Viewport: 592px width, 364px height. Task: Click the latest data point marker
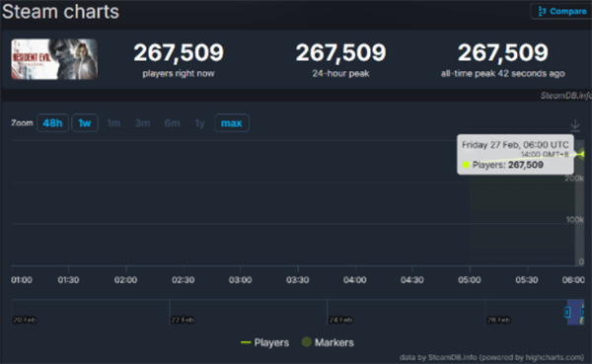[583, 154]
